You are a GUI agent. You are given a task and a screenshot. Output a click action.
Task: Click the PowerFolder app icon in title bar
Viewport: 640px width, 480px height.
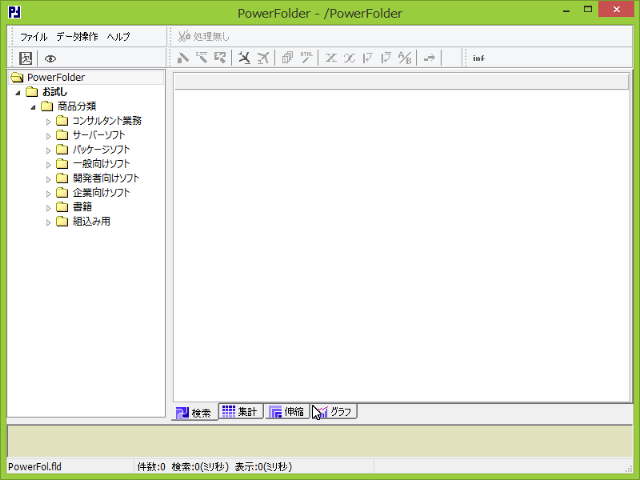(x=15, y=12)
